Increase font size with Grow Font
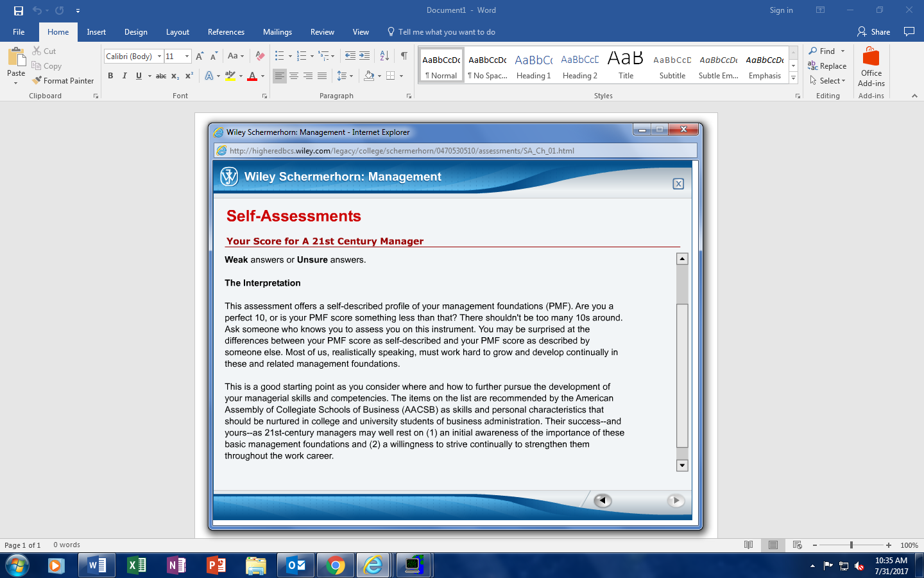Image resolution: width=924 pixels, height=578 pixels. pos(200,56)
